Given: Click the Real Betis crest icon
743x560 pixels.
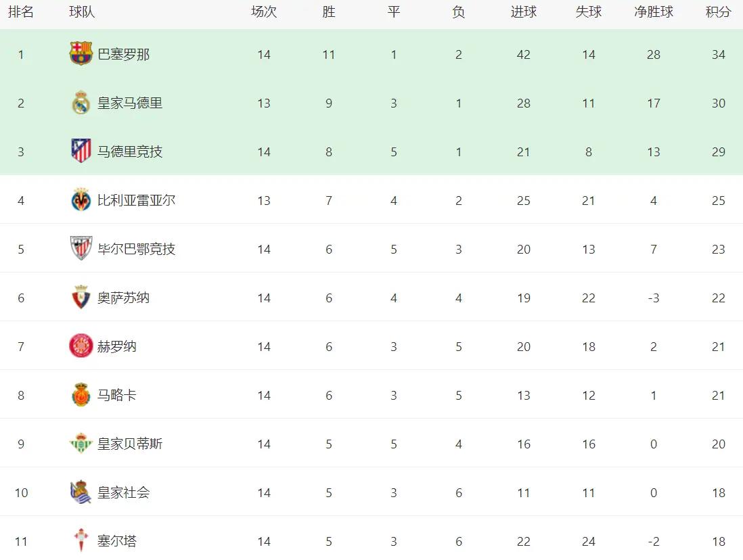Looking at the screenshot, I should [81, 444].
